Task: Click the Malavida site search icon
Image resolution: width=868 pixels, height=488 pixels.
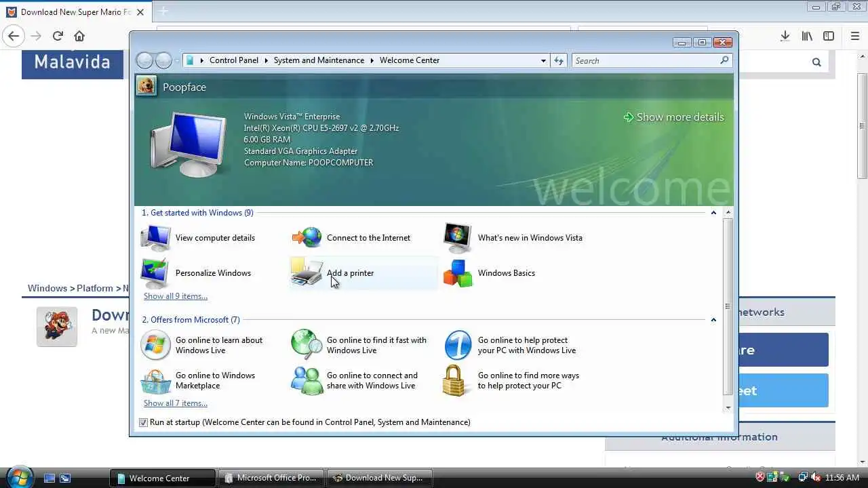Action: (x=816, y=62)
